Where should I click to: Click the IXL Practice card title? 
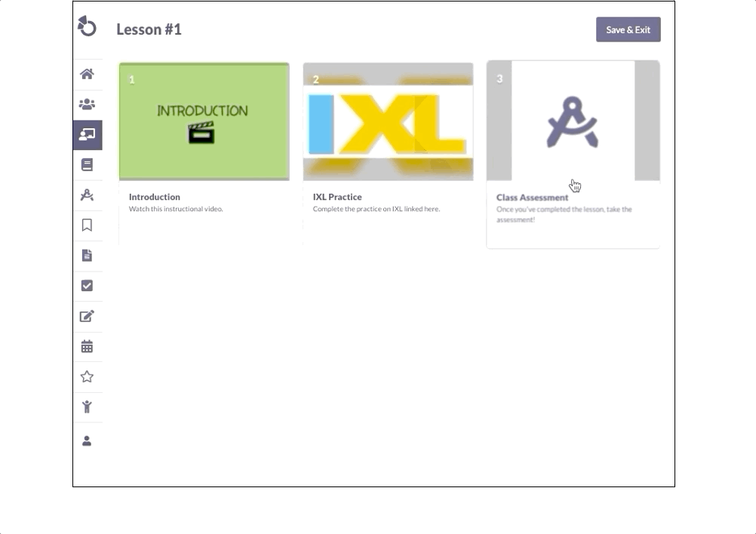337,197
